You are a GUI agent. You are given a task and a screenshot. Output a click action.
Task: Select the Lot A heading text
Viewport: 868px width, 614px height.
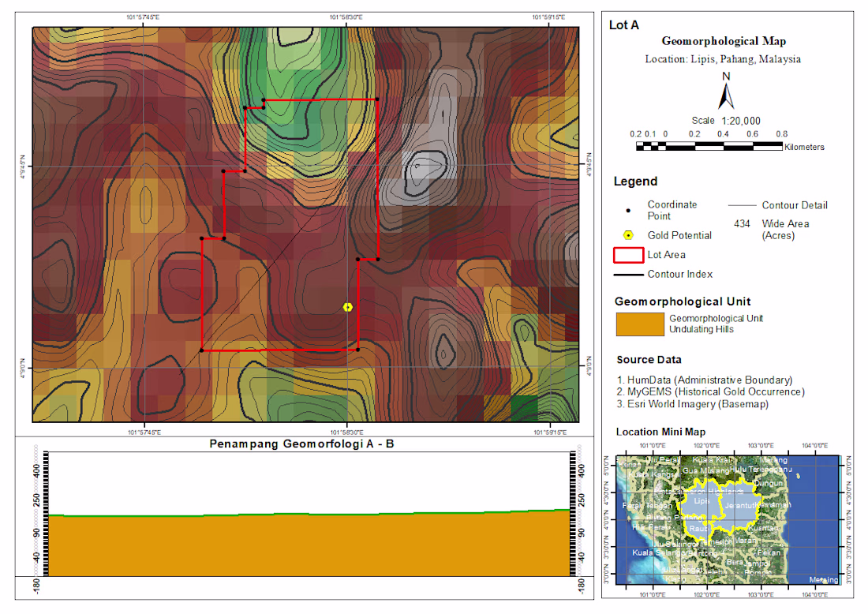pos(624,25)
